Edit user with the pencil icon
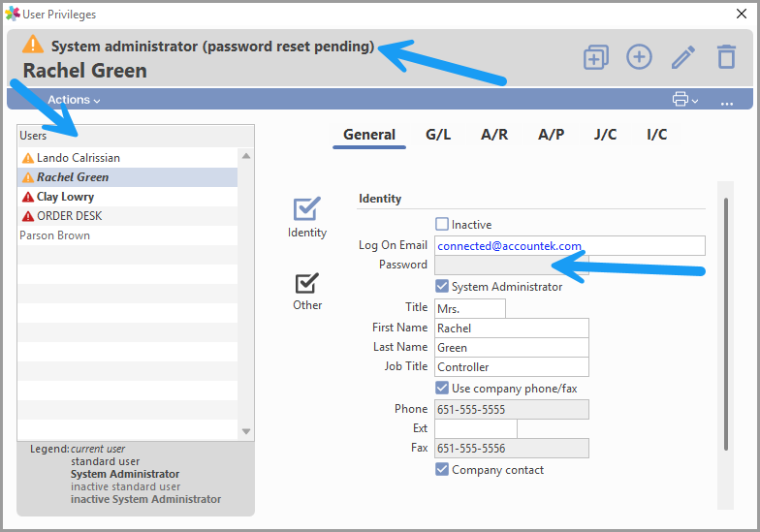The height and width of the screenshot is (532, 760). (682, 57)
